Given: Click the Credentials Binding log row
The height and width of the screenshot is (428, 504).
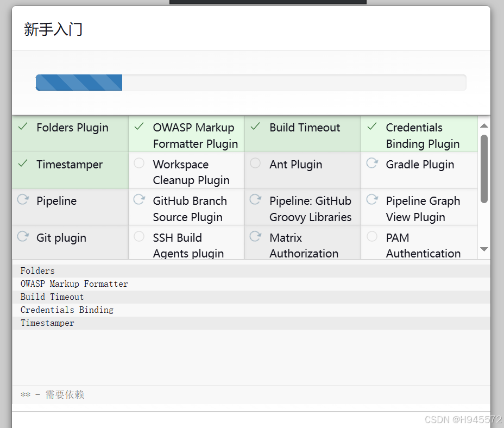Looking at the screenshot, I should (x=251, y=310).
